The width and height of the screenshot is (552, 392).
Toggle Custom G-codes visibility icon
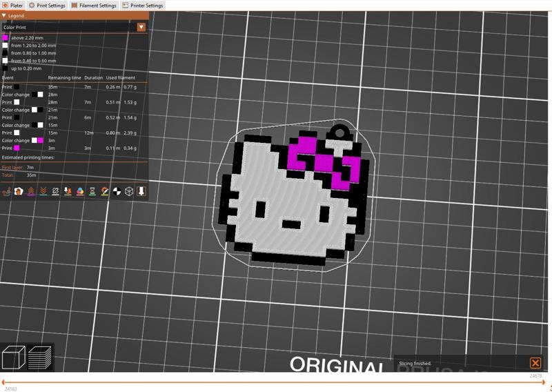pos(105,192)
